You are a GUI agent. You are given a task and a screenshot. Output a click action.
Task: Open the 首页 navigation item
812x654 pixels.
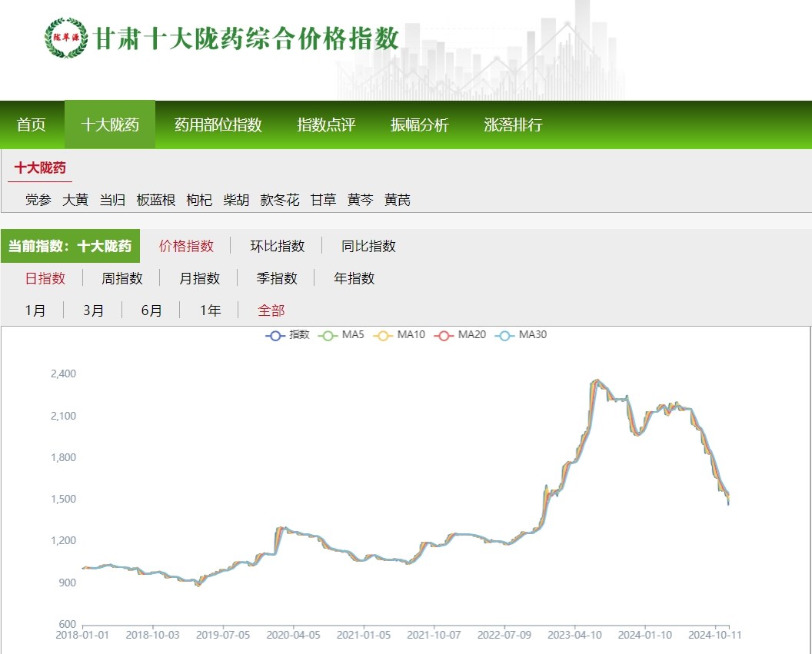click(x=31, y=124)
